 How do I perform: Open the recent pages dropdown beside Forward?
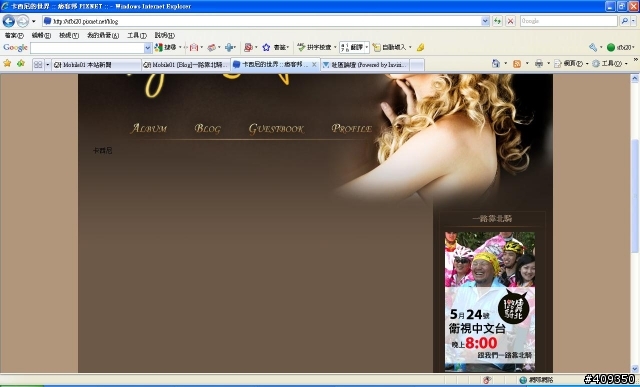click(34, 21)
